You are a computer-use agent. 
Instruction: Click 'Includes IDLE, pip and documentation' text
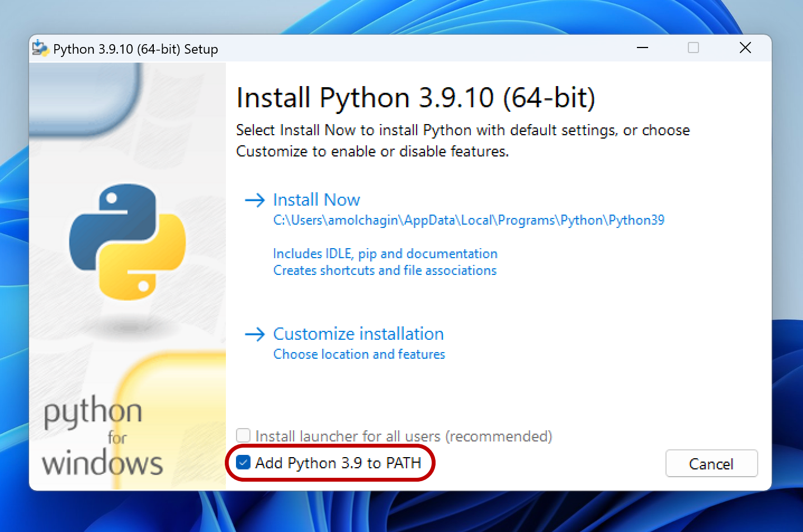(x=385, y=254)
